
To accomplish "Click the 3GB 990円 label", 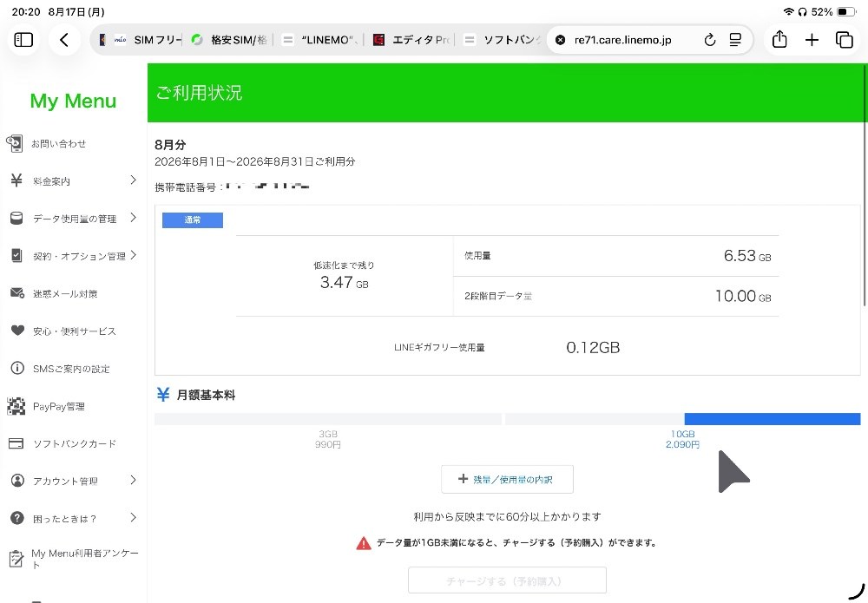I will coord(328,439).
